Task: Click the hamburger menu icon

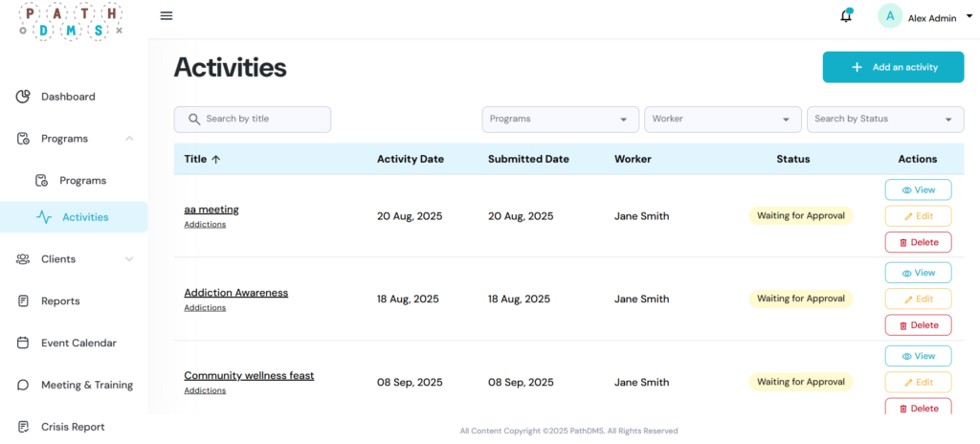Action: click(167, 15)
